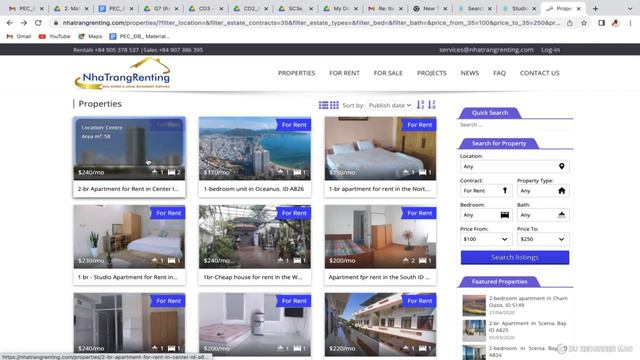Switch to the My Drive browser tab
The width and height of the screenshot is (640, 360).
[x=340, y=9]
